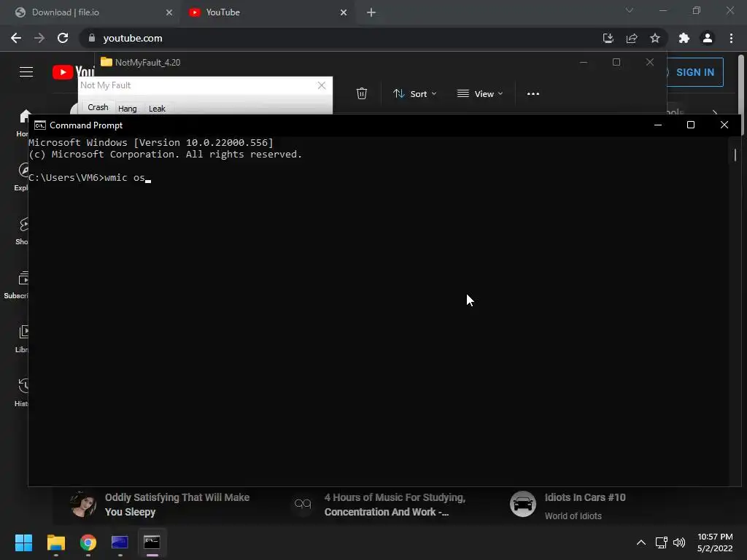
Task: Bookmark this page with the star icon
Action: coord(655,38)
